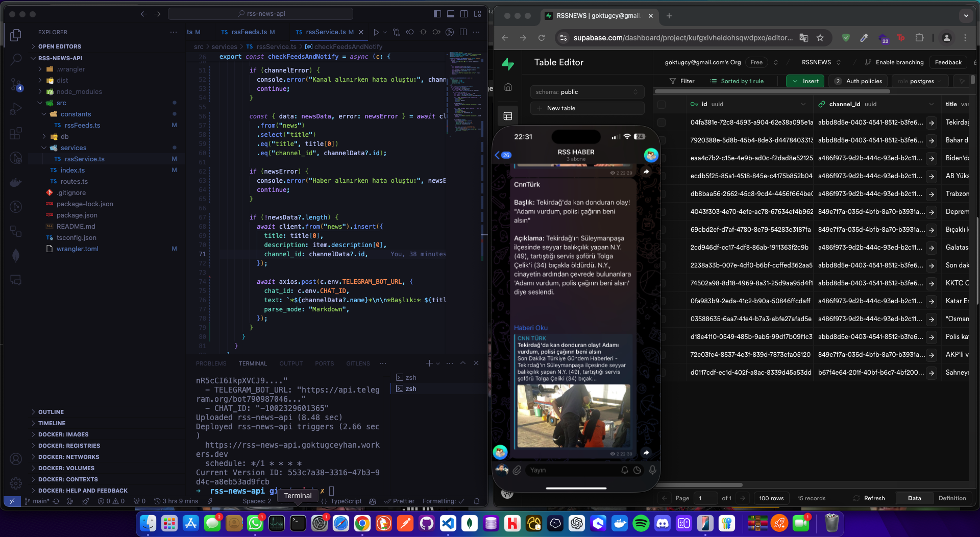This screenshot has height=537, width=980.
Task: Click the Sorted by 1 rule button
Action: click(x=737, y=81)
